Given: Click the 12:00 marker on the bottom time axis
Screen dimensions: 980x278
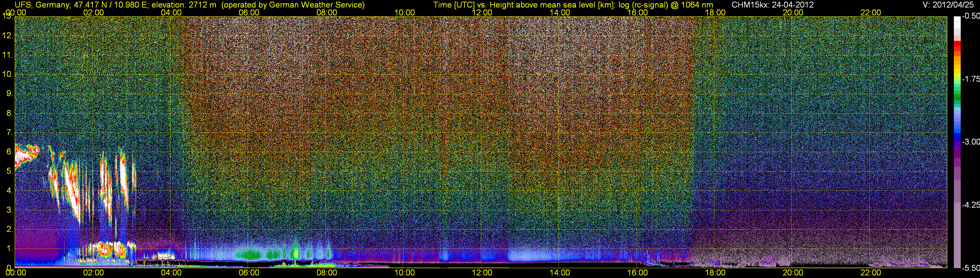Looking at the screenshot, I should (482, 273).
